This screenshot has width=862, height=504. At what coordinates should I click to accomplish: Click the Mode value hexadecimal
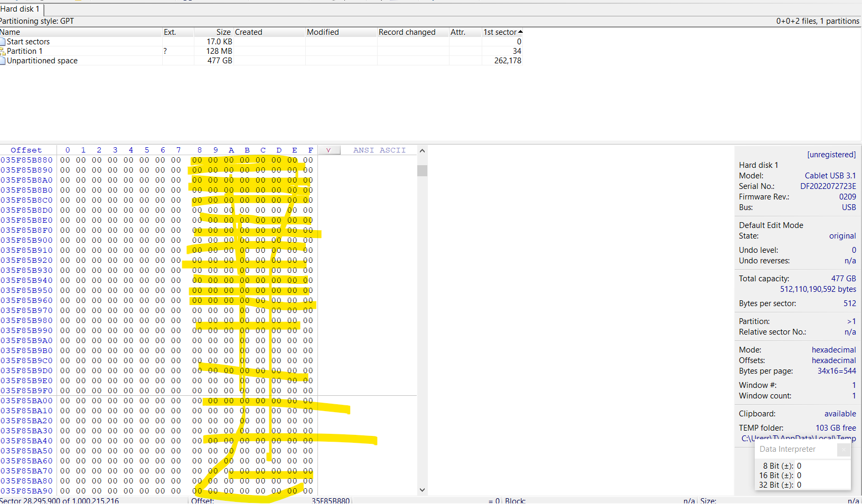point(834,350)
